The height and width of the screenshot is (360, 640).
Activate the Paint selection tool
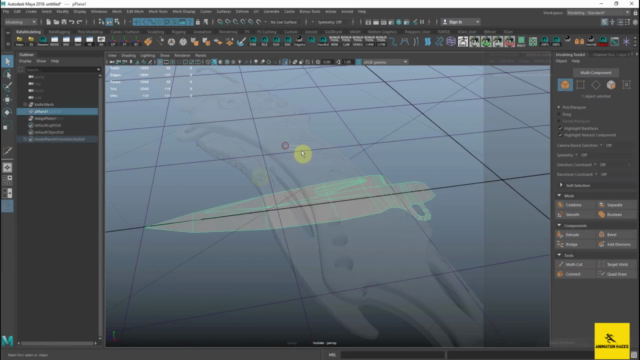tap(7, 87)
